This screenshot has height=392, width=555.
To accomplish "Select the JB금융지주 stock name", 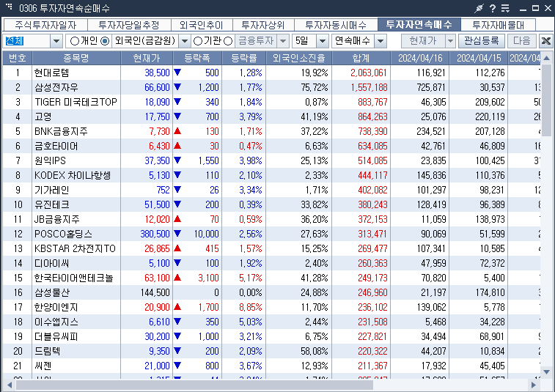I will (57, 219).
